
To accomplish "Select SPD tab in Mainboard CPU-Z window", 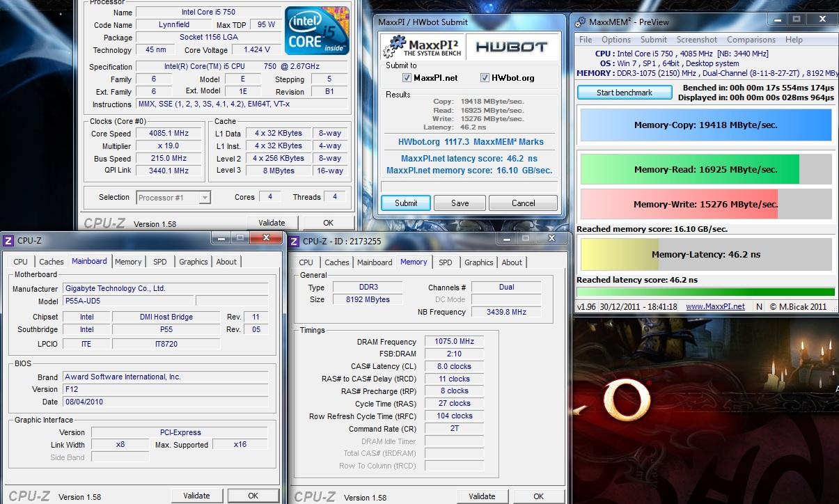I will pyautogui.click(x=160, y=262).
